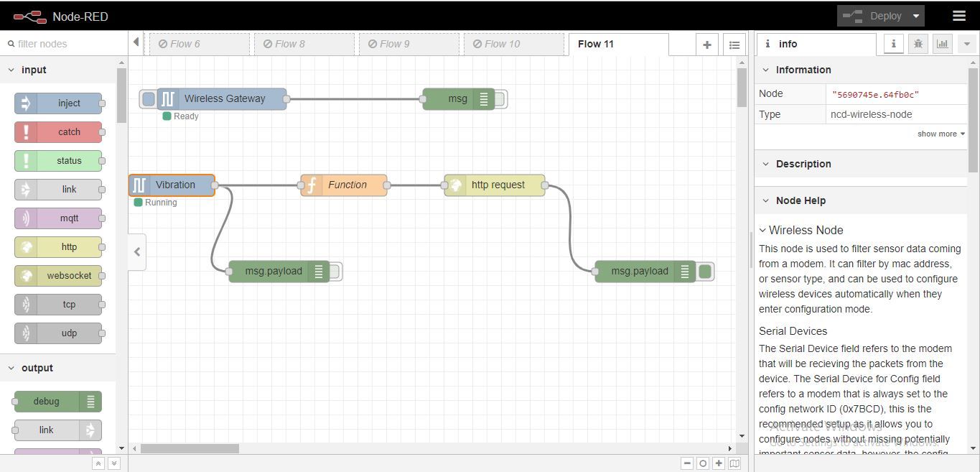This screenshot has height=472, width=980.
Task: Open the info sidebar tab
Action: point(816,45)
